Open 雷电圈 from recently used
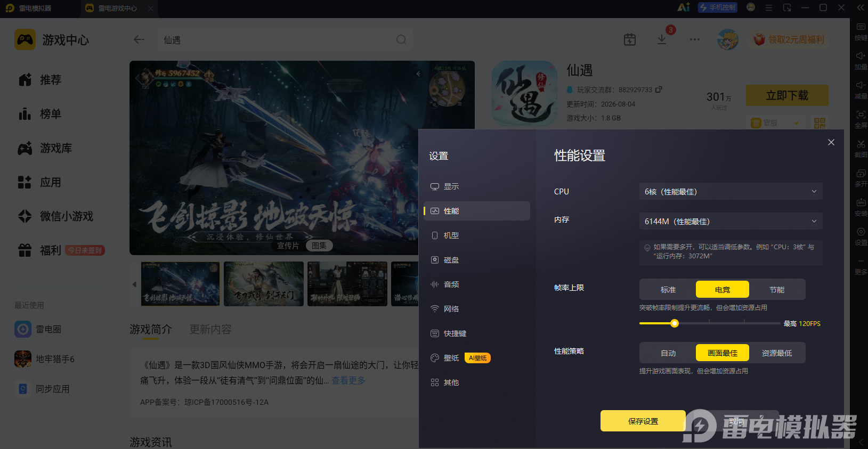Image resolution: width=868 pixels, height=449 pixels. pyautogui.click(x=38, y=329)
